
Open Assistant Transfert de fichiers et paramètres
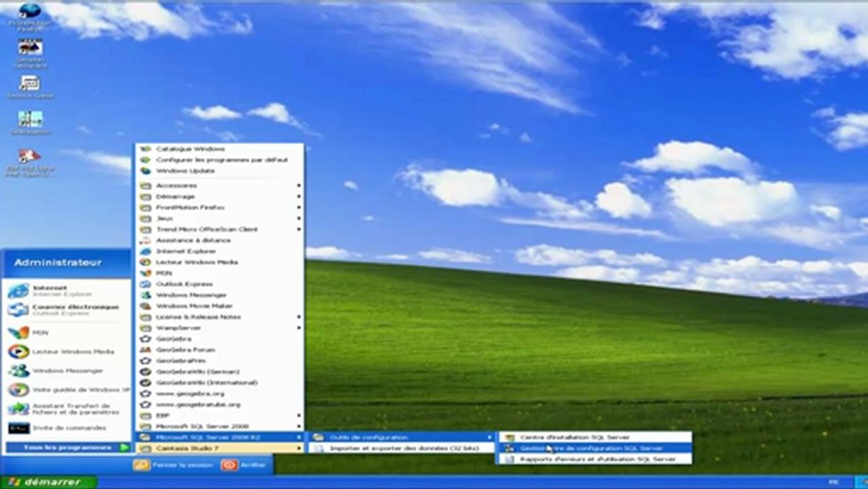pyautogui.click(x=65, y=409)
